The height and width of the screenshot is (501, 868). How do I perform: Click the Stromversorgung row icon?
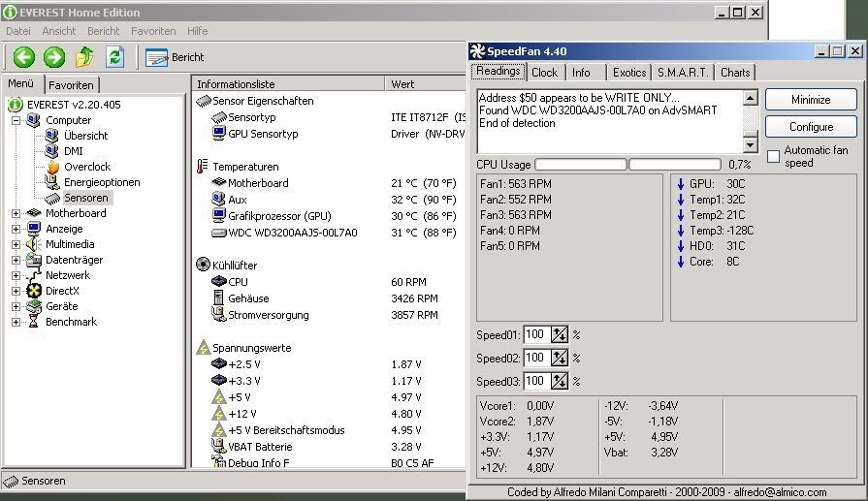pos(218,314)
